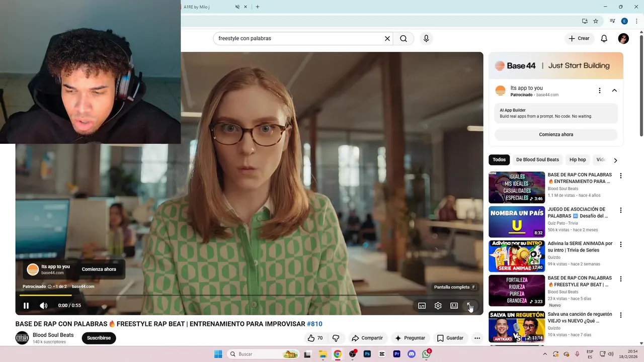Open first BASE DE RAP thumbnail 3:46

click(517, 188)
